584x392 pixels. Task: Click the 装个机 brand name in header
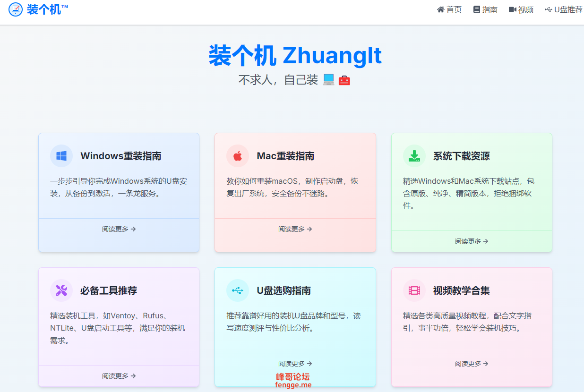point(47,9)
